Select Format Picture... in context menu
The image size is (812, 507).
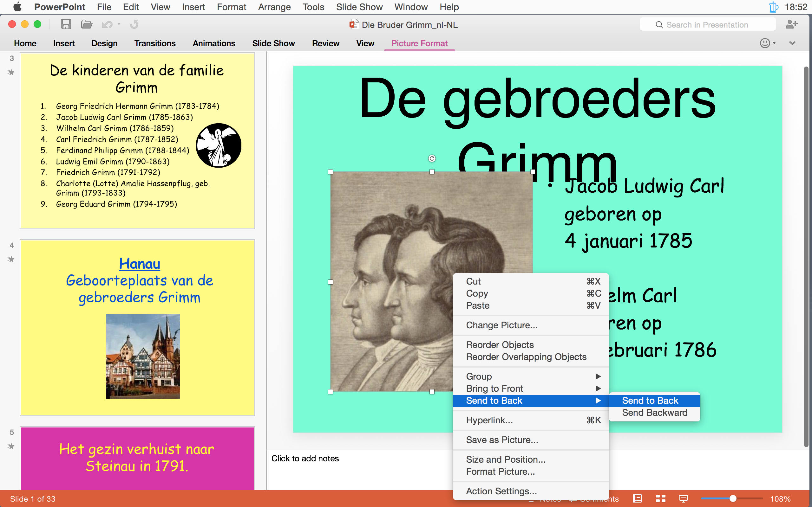(x=500, y=472)
